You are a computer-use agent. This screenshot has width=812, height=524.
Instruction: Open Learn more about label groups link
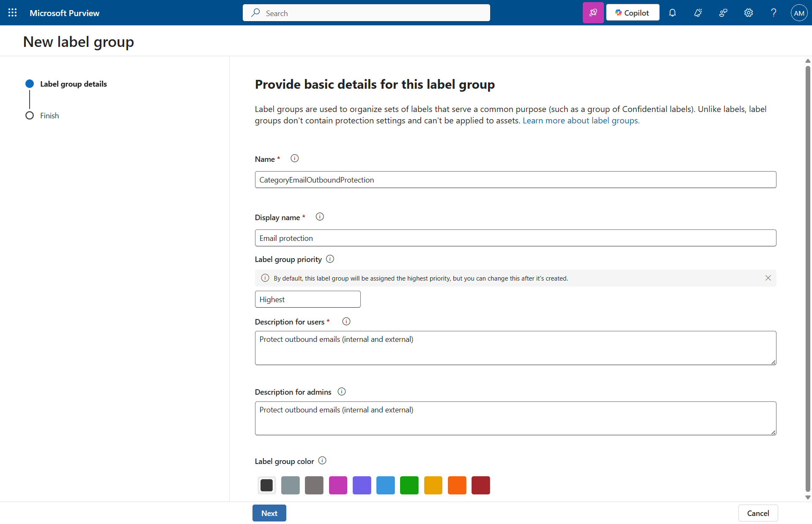tap(581, 121)
